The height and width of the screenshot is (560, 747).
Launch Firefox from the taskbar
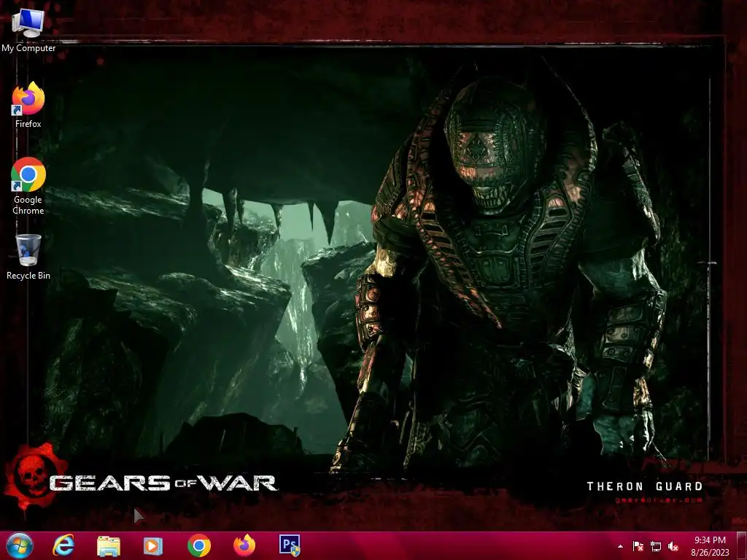pos(244,545)
